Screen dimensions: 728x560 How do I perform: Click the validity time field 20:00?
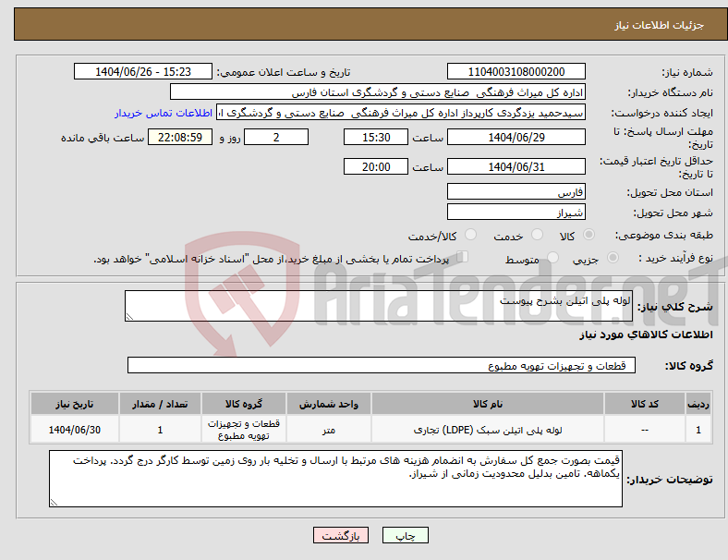tap(376, 166)
